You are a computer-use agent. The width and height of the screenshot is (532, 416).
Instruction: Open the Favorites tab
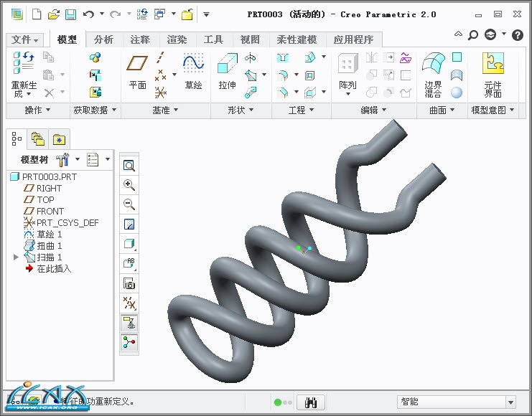pyautogui.click(x=59, y=139)
